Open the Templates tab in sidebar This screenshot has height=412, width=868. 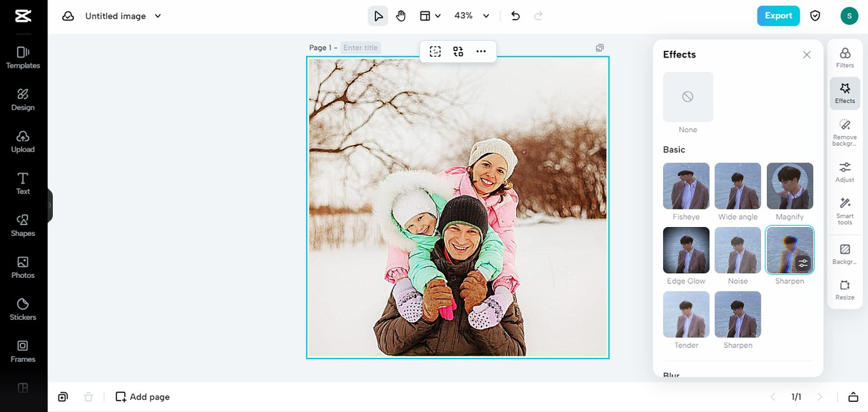23,58
